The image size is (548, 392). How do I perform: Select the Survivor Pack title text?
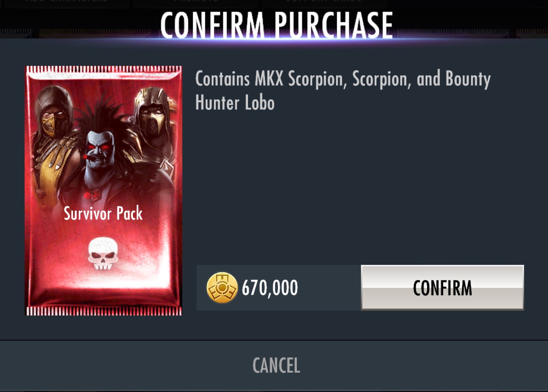tap(103, 213)
